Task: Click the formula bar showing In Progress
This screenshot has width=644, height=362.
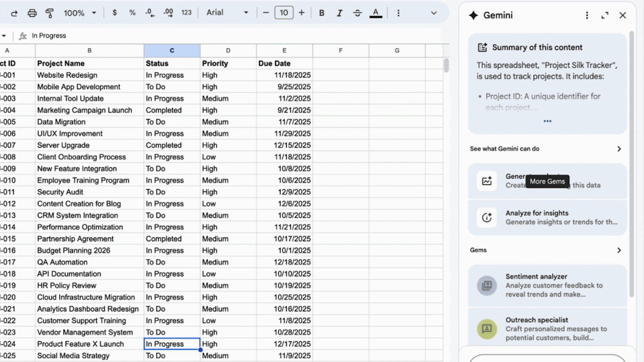Action: (235, 36)
